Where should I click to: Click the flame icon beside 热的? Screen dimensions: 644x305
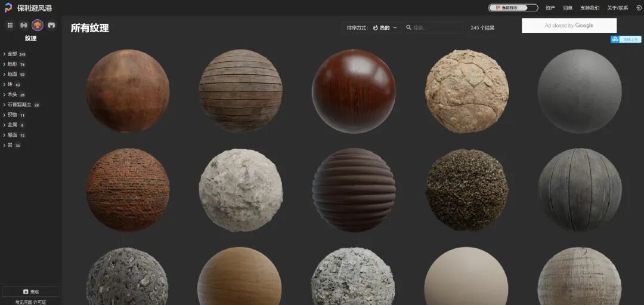(376, 27)
